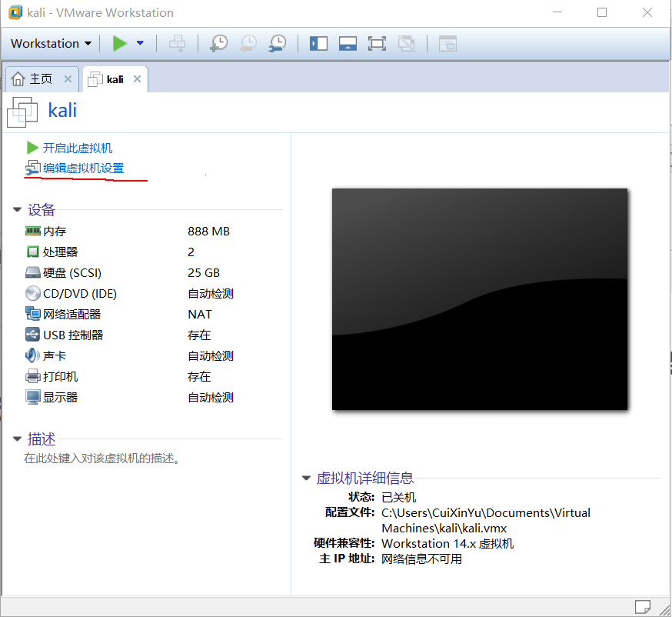Open the snapshot manager icon

278,43
